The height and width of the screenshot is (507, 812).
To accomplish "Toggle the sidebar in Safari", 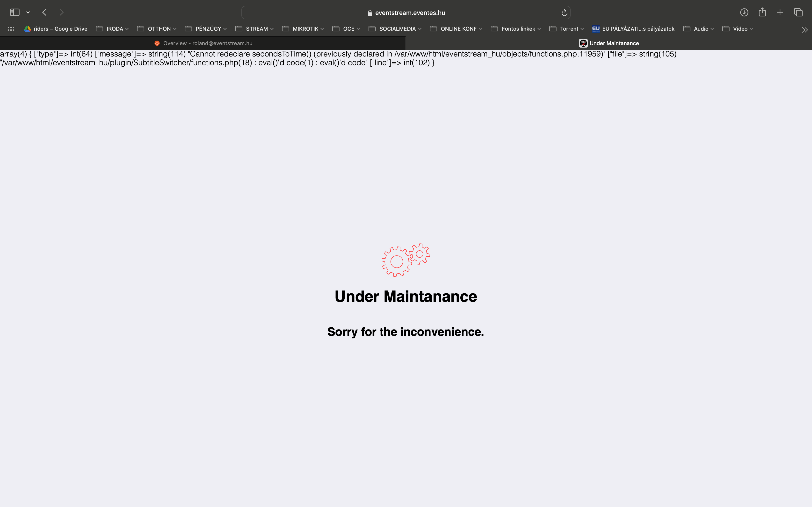I will point(14,12).
